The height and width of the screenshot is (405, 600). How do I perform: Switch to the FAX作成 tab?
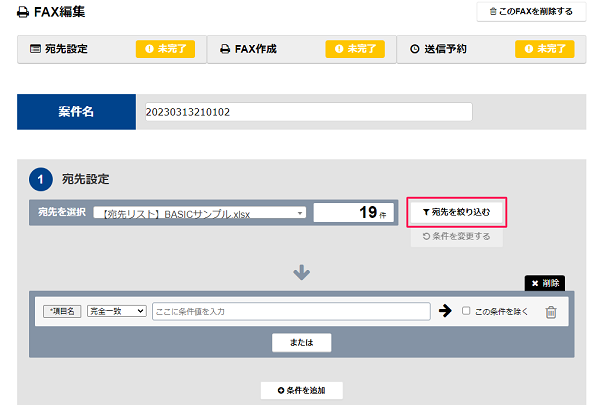click(302, 49)
